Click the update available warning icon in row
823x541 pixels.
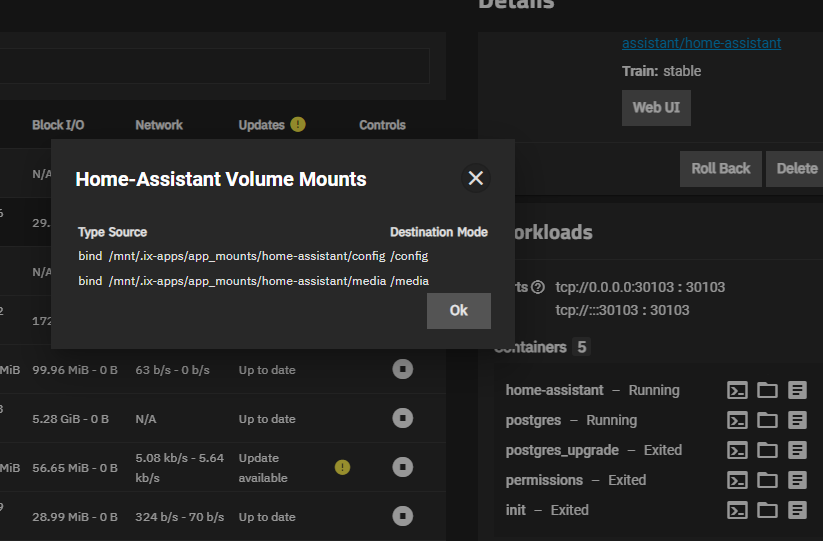pyautogui.click(x=342, y=467)
